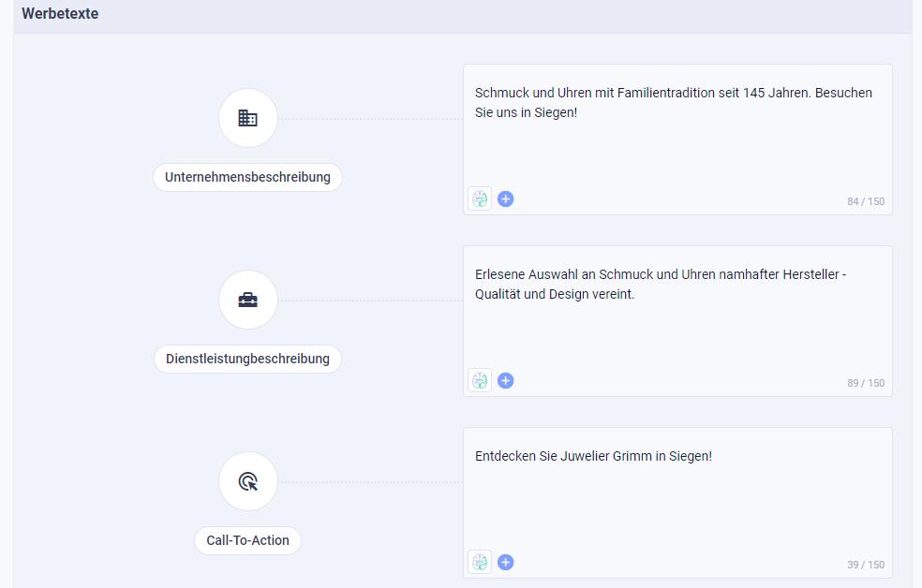Select the Unternehmensbeschreibung label pill
The image size is (922, 588).
coord(247,177)
